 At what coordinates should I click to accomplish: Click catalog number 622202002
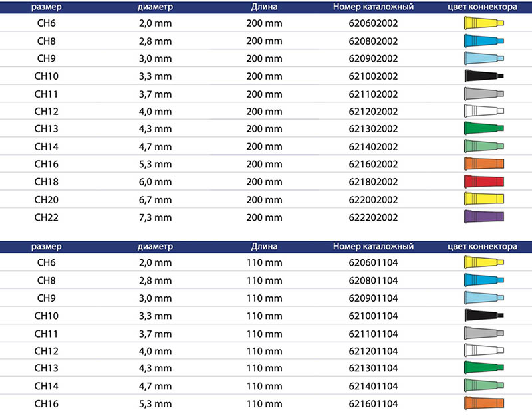373,217
